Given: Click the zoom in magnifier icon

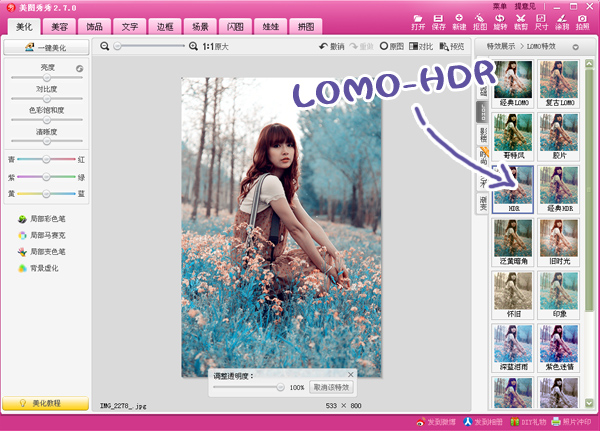Looking at the screenshot, I should 193,46.
